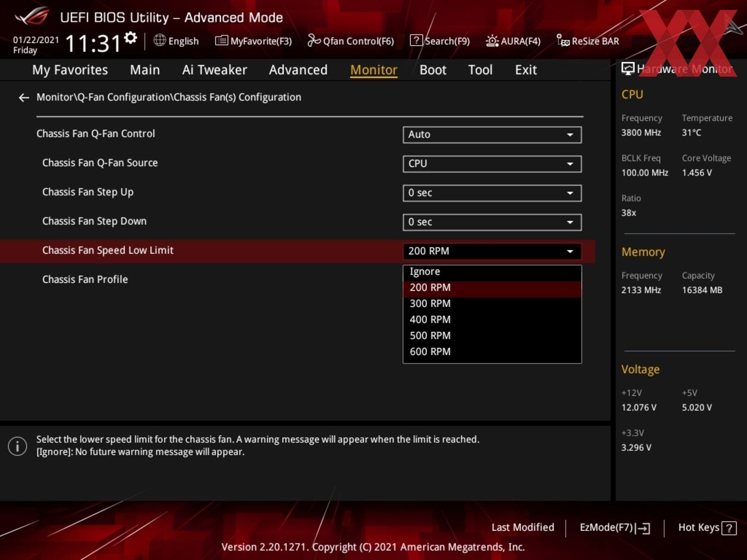Launch Qfan Control(F6)
Viewport: 747px width, 560px height.
(350, 41)
